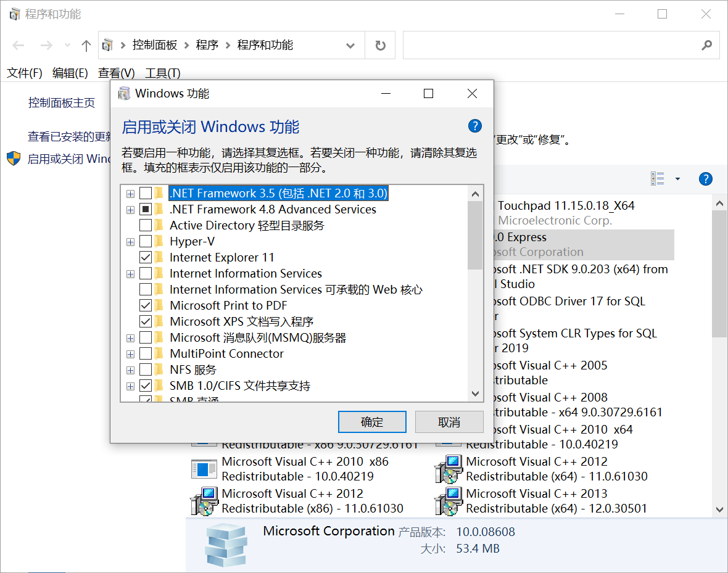The image size is (728, 573).
Task: Click Visual C++ 2012 x86 installer icon
Action: [x=204, y=501]
